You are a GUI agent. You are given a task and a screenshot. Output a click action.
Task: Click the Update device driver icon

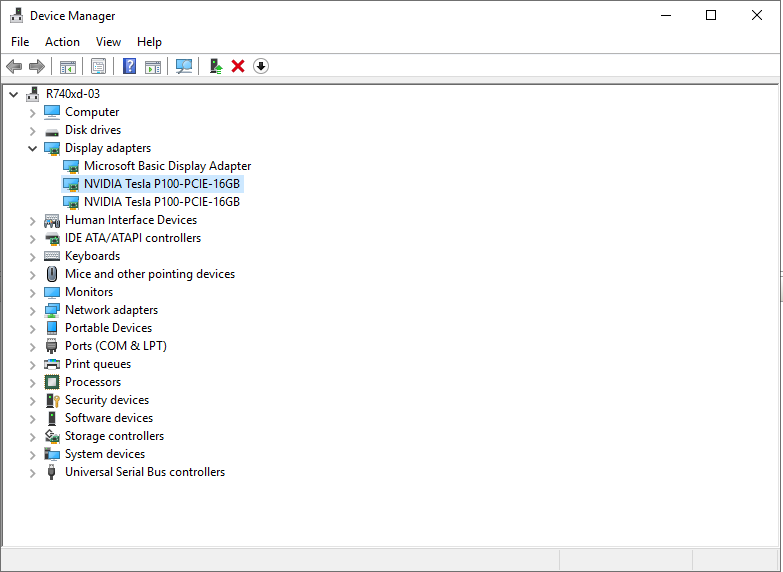point(215,66)
